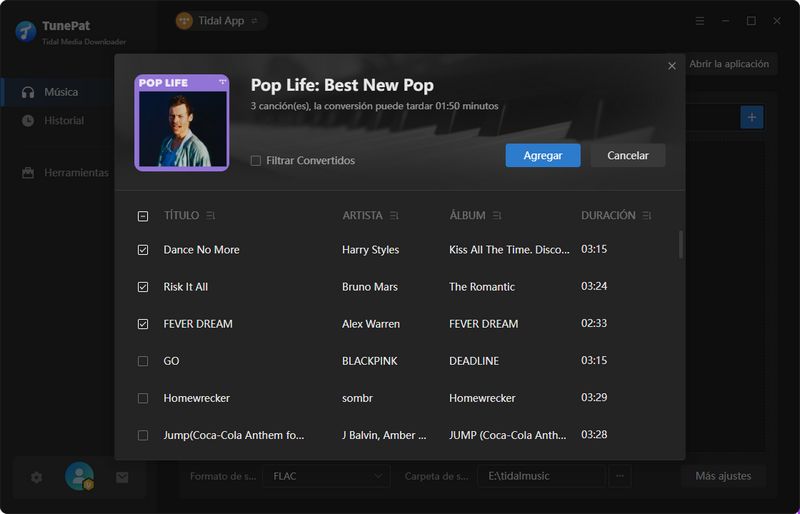
Task: Click the DURACIÓN column header
Action: (608, 216)
